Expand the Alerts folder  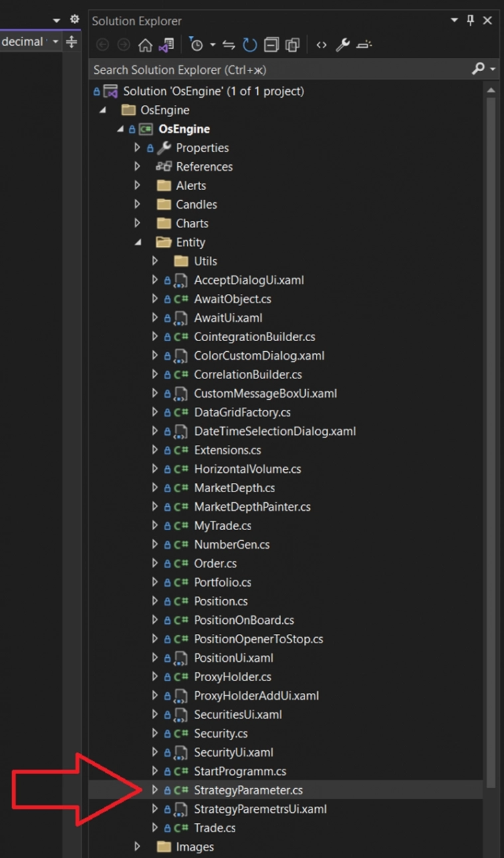pyautogui.click(x=138, y=186)
